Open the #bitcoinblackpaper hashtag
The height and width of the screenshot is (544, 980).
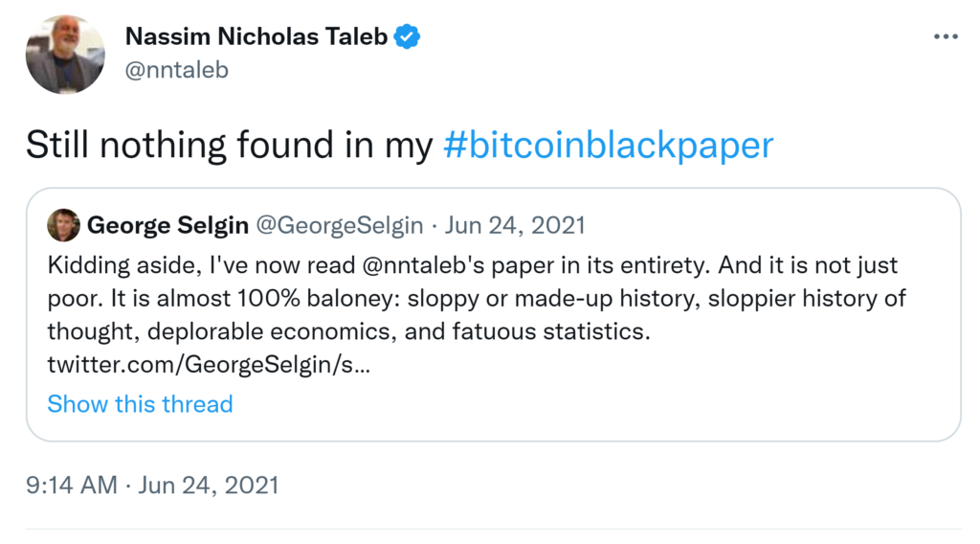coord(609,145)
